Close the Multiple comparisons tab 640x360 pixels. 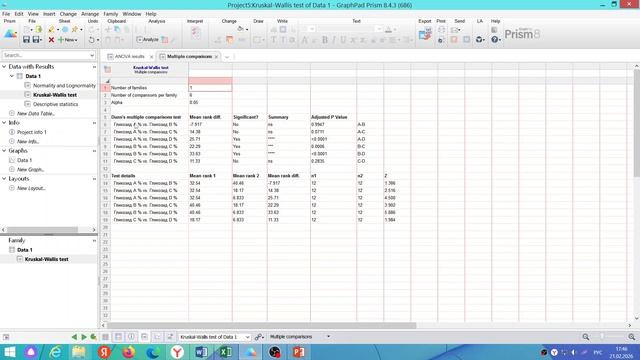[x=216, y=57]
